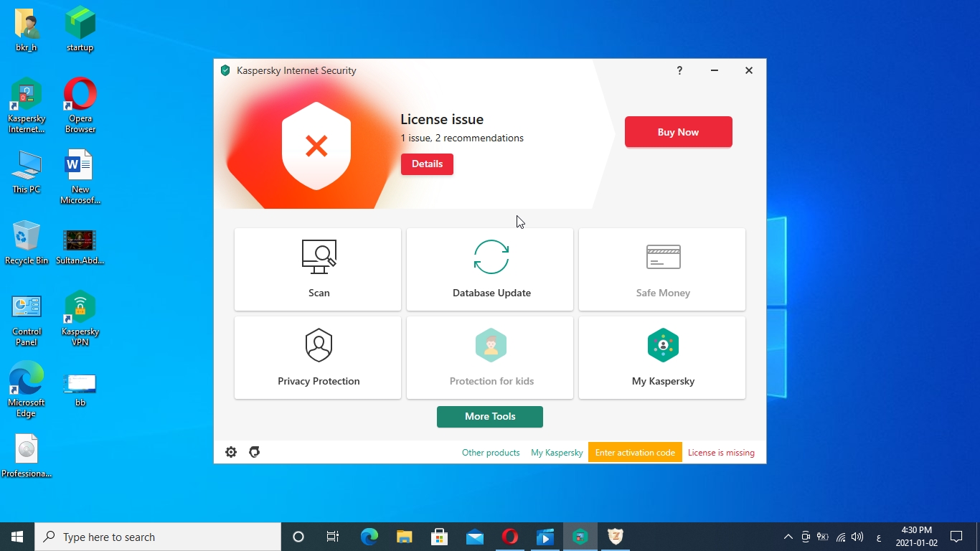
Task: Click the Buy Now button
Action: pos(679,132)
